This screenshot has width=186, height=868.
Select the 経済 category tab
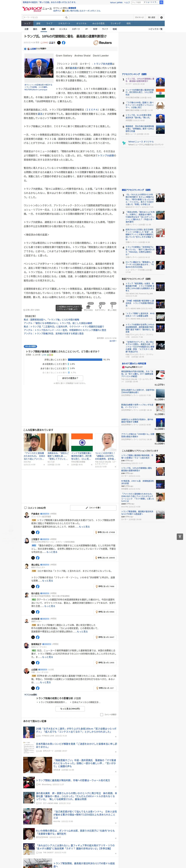[52, 29]
